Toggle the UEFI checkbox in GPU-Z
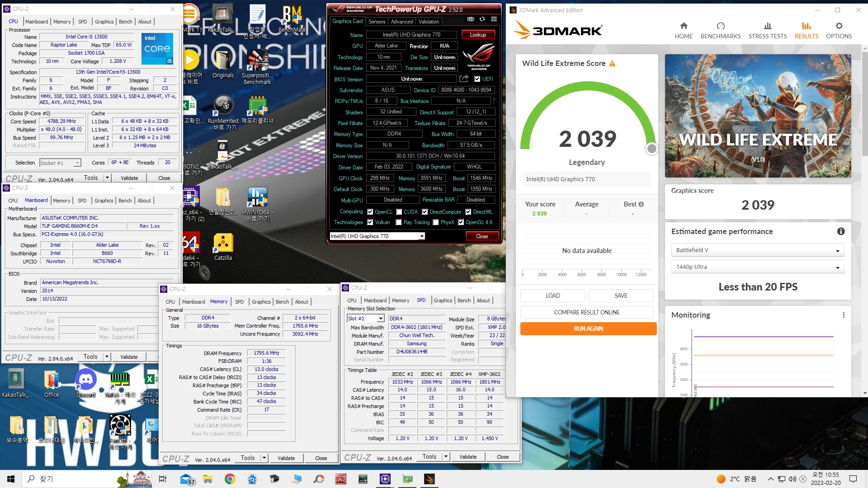 click(x=477, y=79)
